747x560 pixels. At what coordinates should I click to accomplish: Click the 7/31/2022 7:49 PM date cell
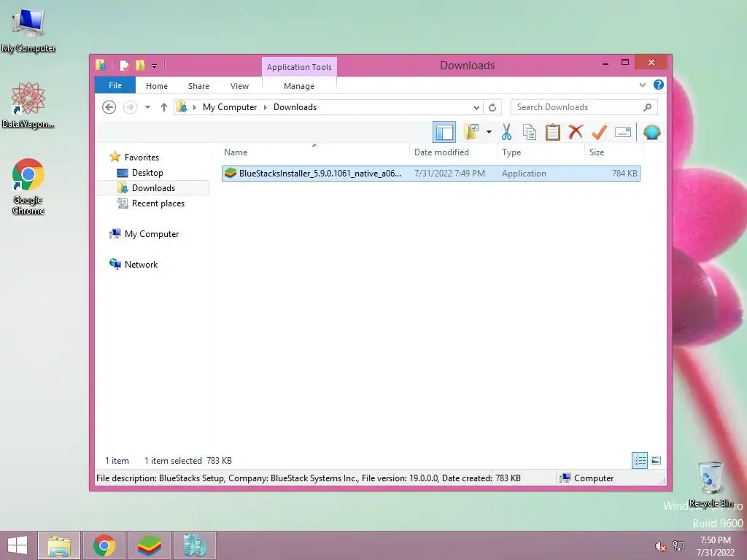[449, 174]
